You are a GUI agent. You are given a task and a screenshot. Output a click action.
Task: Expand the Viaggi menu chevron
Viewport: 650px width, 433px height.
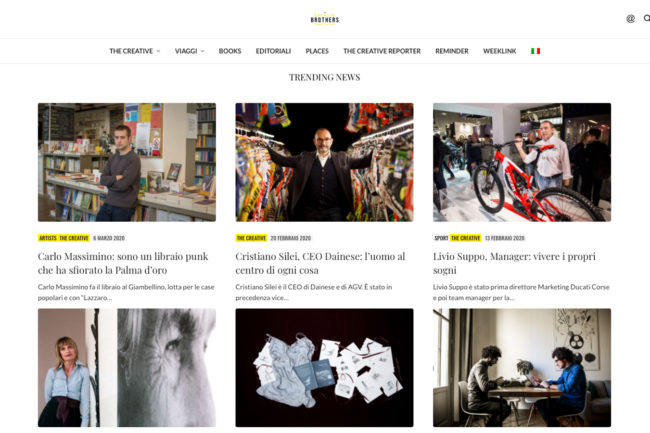[203, 51]
